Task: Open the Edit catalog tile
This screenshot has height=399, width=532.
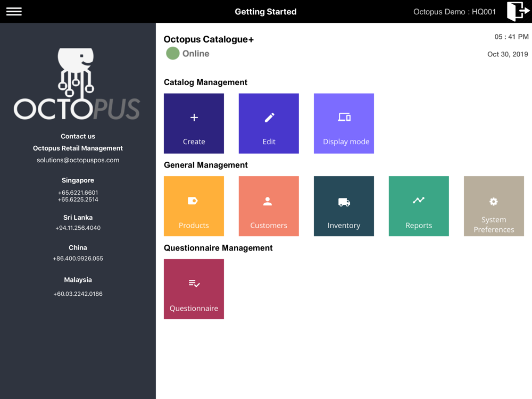Action: click(x=269, y=123)
